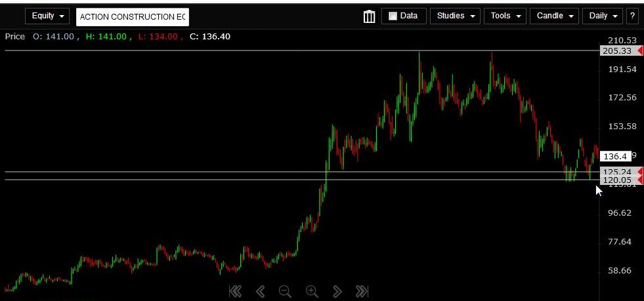Select the 120.05 price level label
Screen dimensions: 644x301
pos(616,180)
